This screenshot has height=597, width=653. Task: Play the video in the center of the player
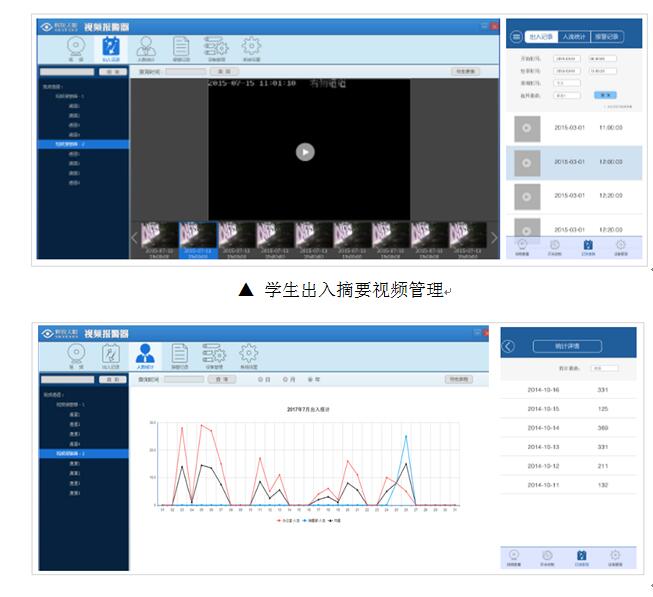(305, 152)
